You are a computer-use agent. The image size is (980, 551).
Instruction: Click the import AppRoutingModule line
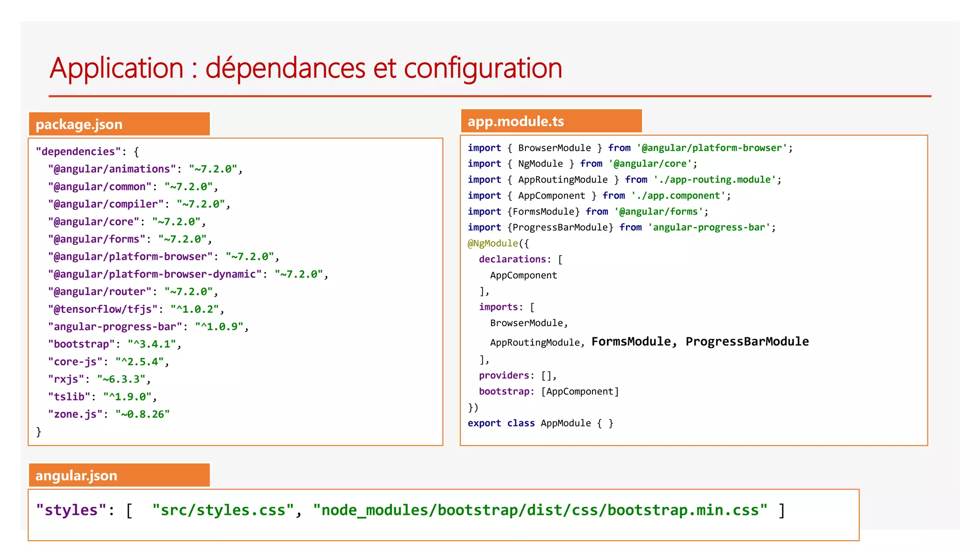624,180
